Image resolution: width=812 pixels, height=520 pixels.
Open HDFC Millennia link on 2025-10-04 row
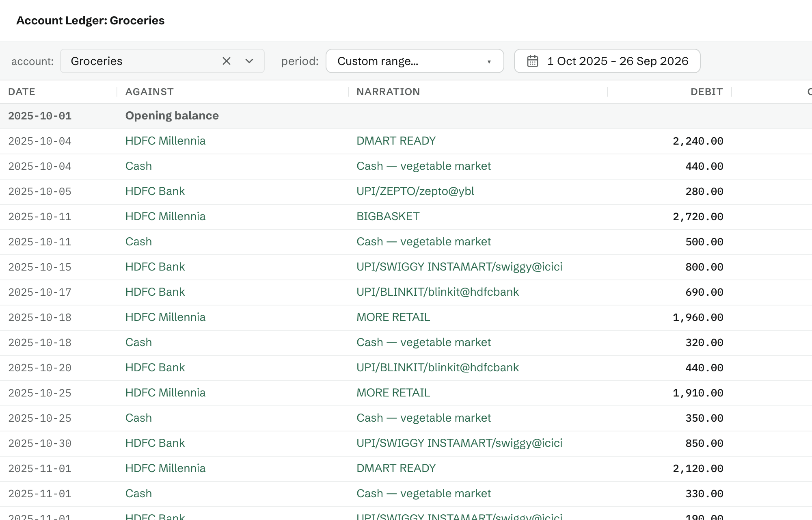pyautogui.click(x=165, y=141)
